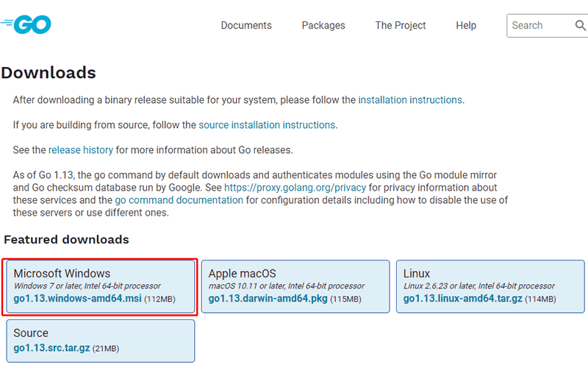Screen dimensions: 588x365
Task: Download go1.13.src.tar.gz source archive
Action: (x=51, y=348)
